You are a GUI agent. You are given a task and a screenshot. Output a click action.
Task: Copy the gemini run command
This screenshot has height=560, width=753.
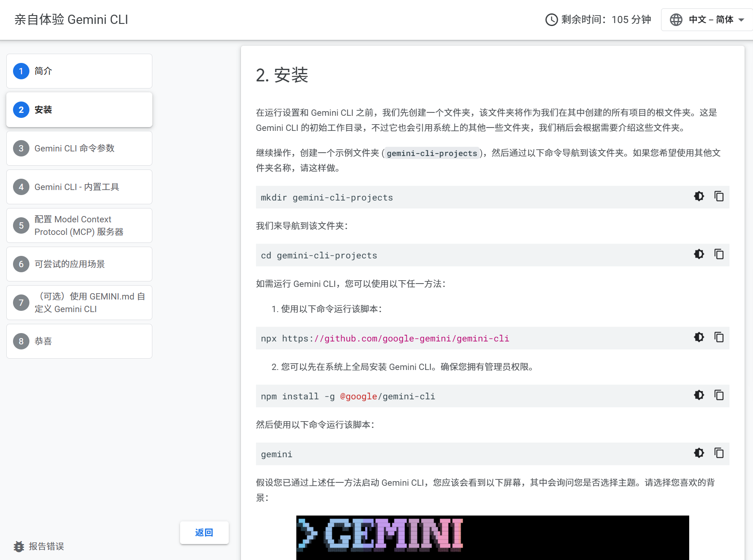(719, 453)
